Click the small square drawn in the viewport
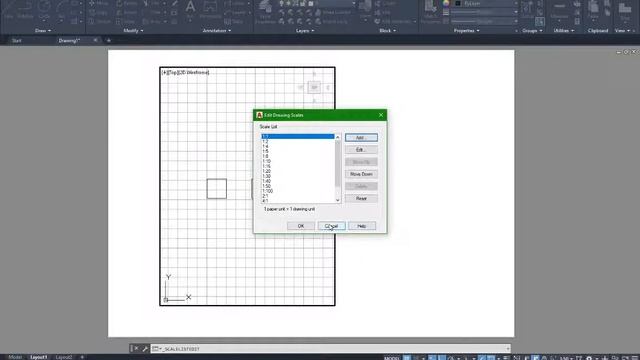 click(217, 189)
